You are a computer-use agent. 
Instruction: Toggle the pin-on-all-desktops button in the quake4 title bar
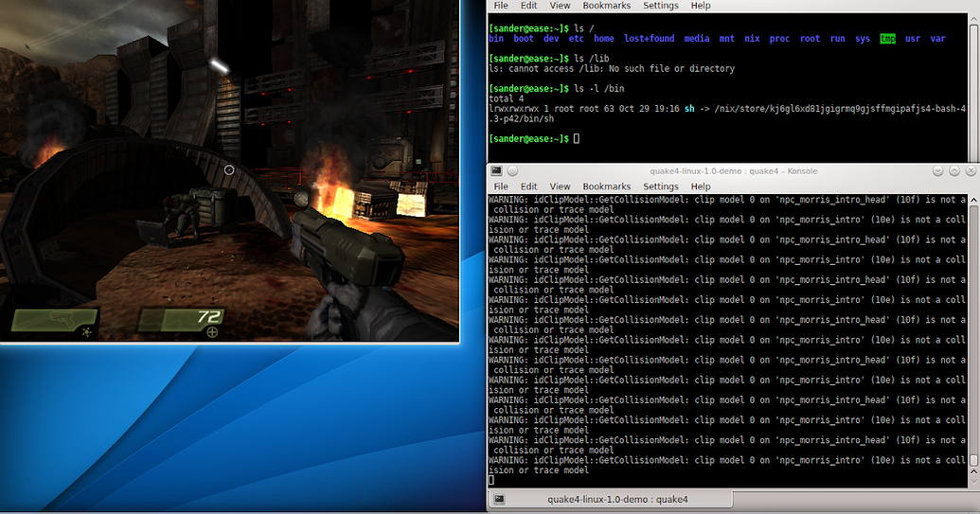tap(512, 170)
